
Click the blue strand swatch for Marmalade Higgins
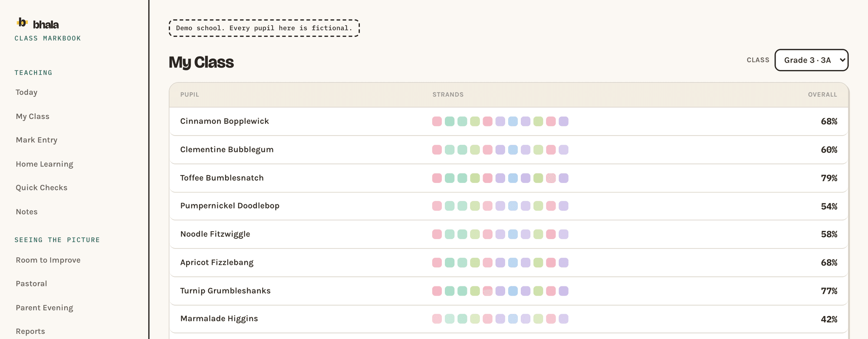513,319
